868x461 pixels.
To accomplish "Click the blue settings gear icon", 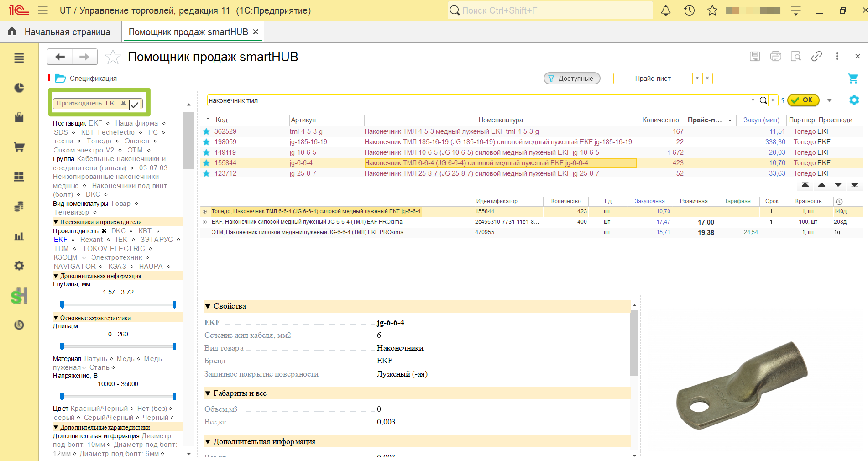I will pyautogui.click(x=854, y=100).
